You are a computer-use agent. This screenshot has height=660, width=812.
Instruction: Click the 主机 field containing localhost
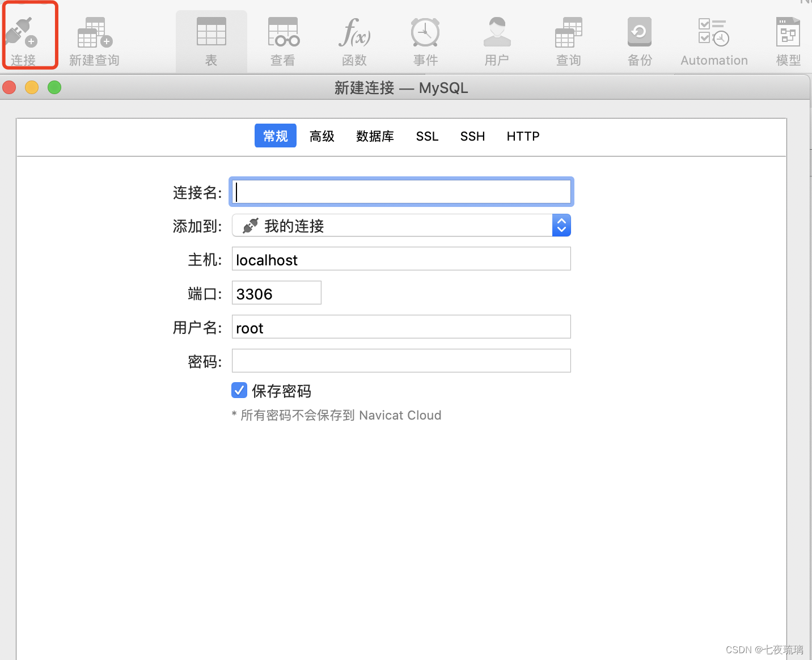coord(401,259)
